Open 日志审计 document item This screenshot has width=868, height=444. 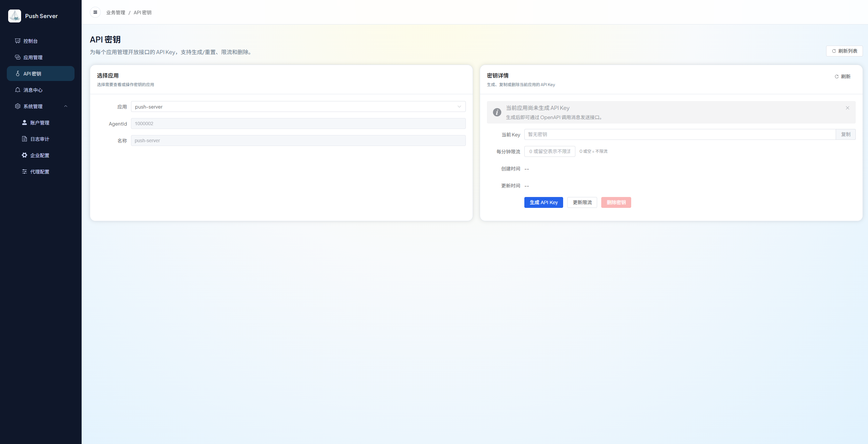coord(39,139)
